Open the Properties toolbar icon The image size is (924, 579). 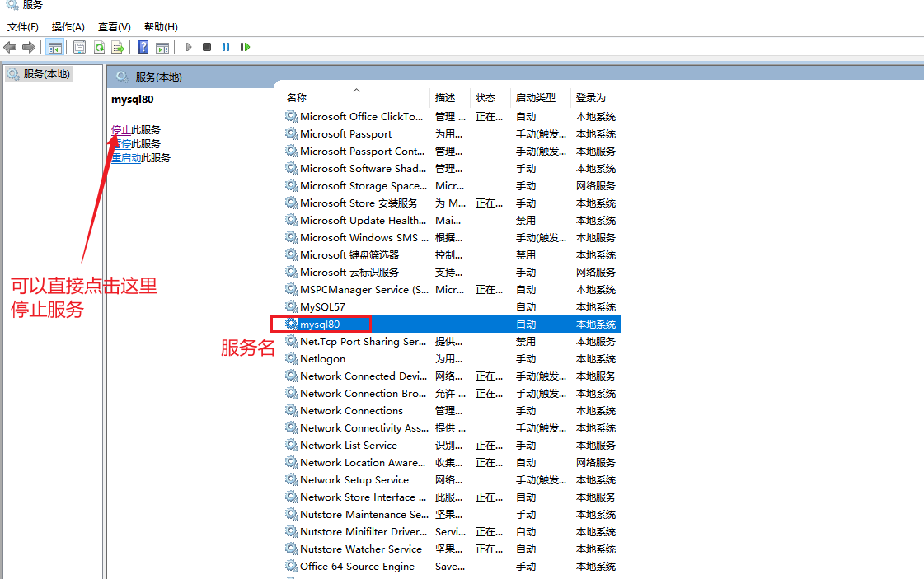click(x=79, y=47)
